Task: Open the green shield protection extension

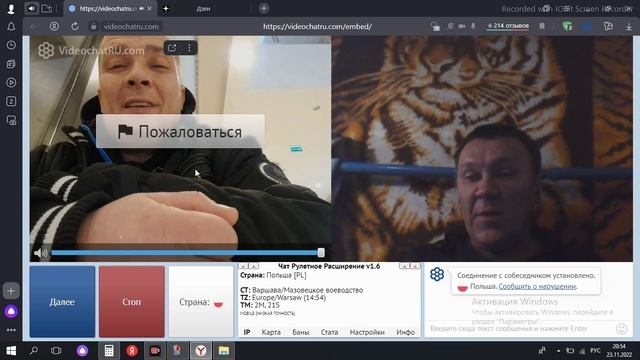Action: (567, 27)
